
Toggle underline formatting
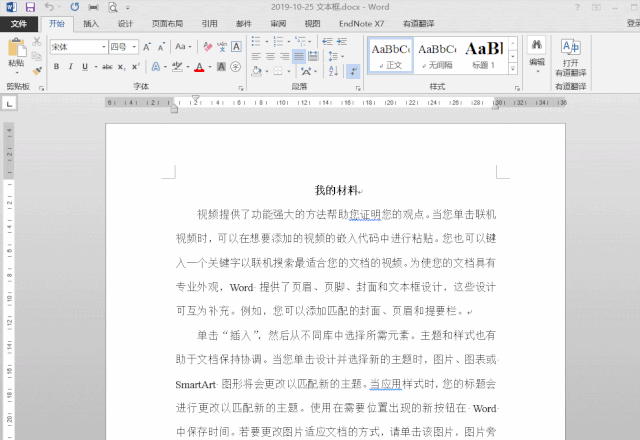pyautogui.click(x=84, y=67)
